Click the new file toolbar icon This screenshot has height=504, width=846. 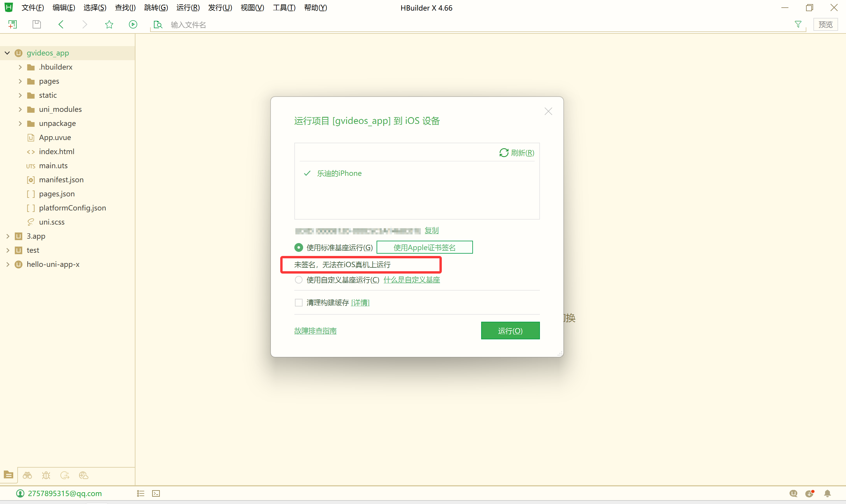13,24
